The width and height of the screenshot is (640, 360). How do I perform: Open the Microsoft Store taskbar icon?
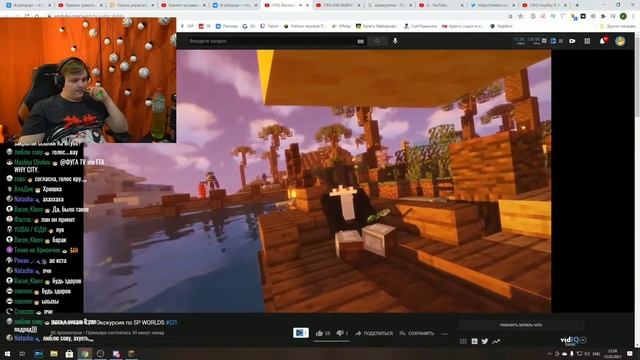tap(69, 353)
